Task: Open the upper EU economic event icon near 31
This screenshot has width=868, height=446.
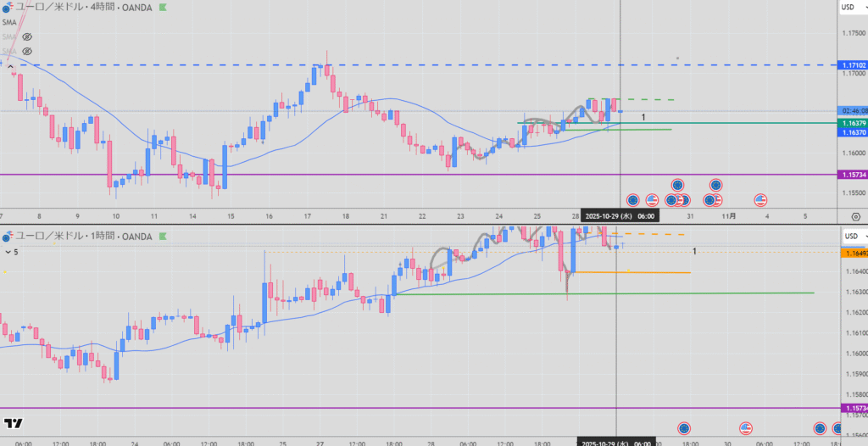Action: 677,185
